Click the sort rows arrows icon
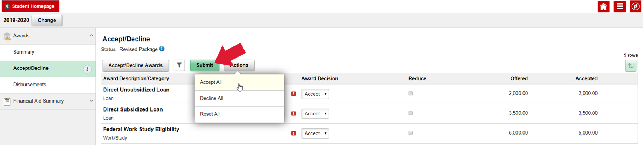The height and width of the screenshot is (145, 644). click(631, 66)
